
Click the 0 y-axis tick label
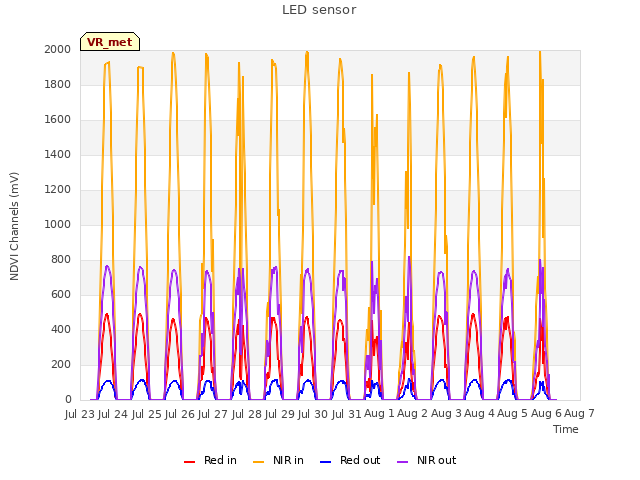[x=68, y=400]
